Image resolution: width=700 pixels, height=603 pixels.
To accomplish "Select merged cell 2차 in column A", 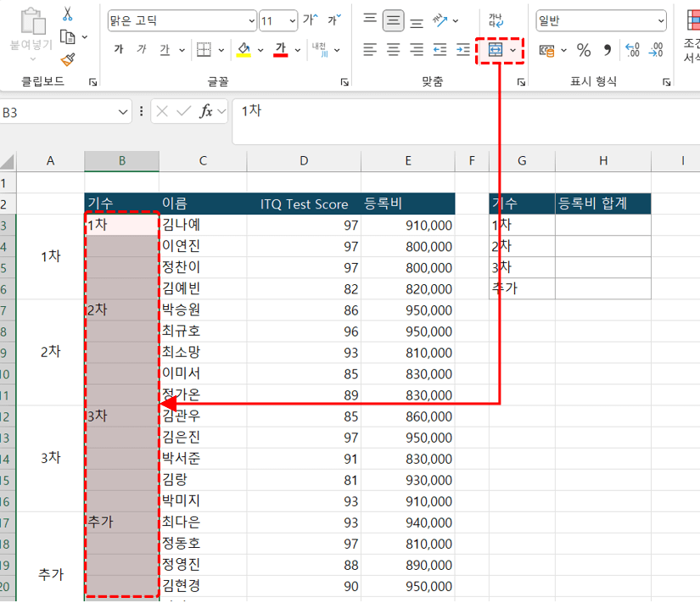I will 50,352.
